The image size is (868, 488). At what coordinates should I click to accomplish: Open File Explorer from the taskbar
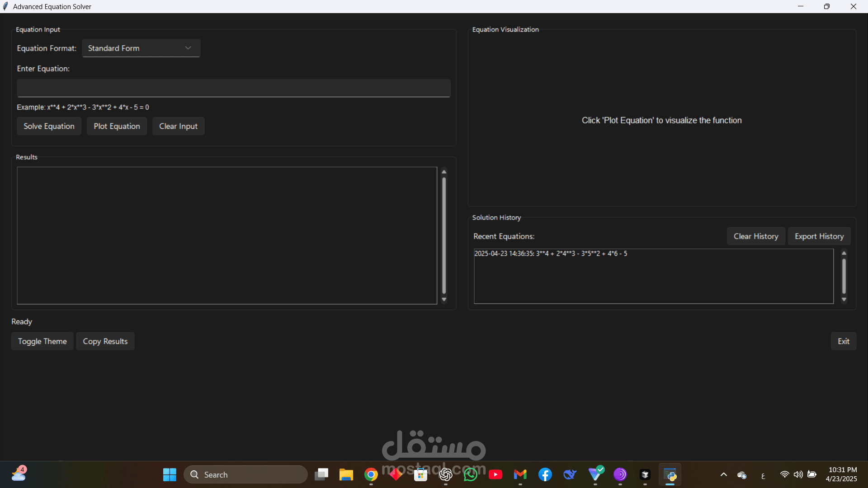pyautogui.click(x=346, y=474)
